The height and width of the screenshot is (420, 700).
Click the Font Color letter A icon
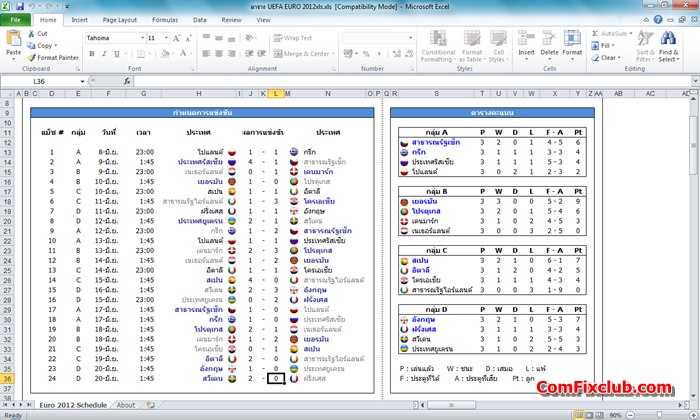(183, 54)
